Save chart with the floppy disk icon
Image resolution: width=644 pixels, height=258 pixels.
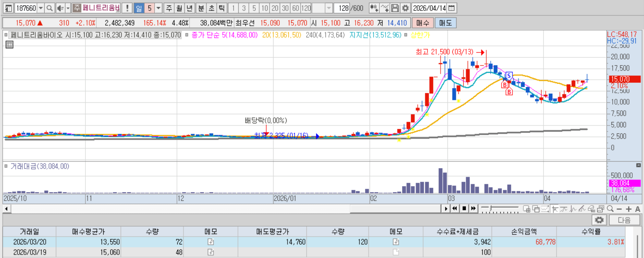[395, 8]
